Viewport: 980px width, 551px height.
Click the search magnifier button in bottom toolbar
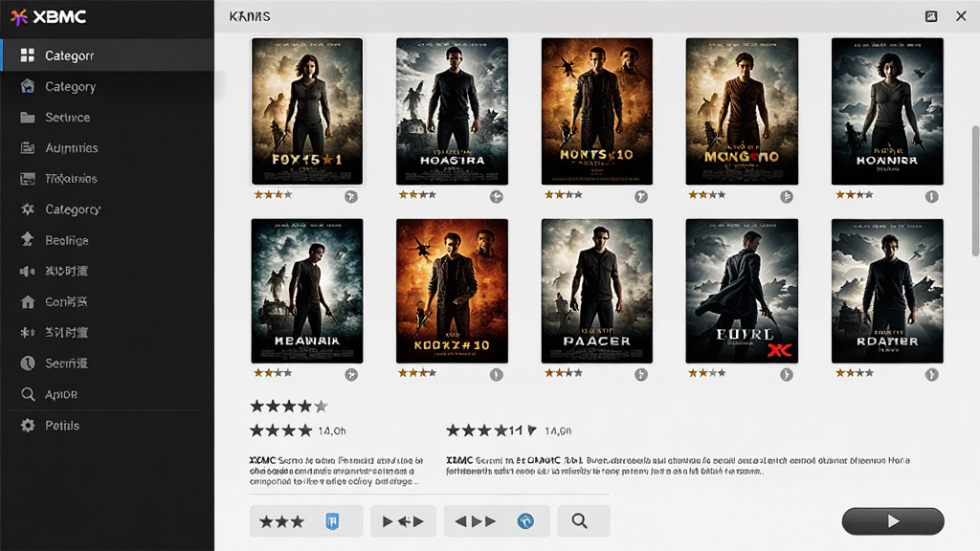[x=583, y=521]
